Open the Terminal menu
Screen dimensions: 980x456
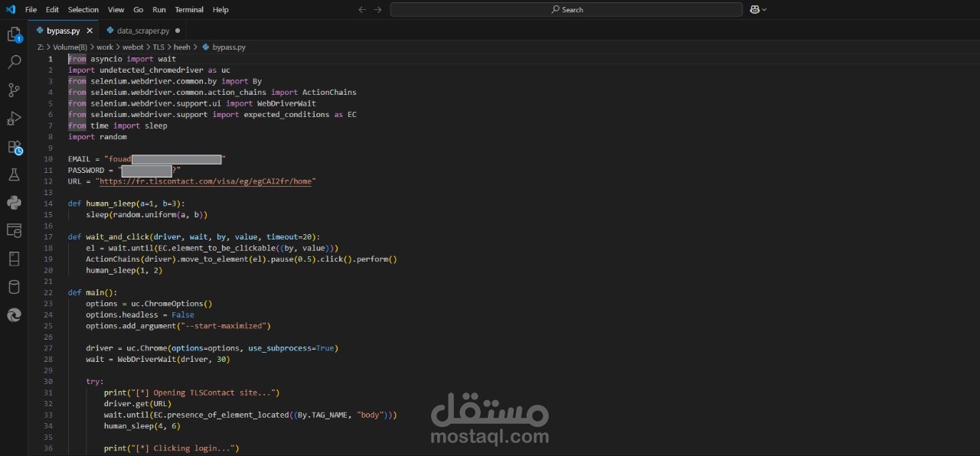click(x=189, y=9)
